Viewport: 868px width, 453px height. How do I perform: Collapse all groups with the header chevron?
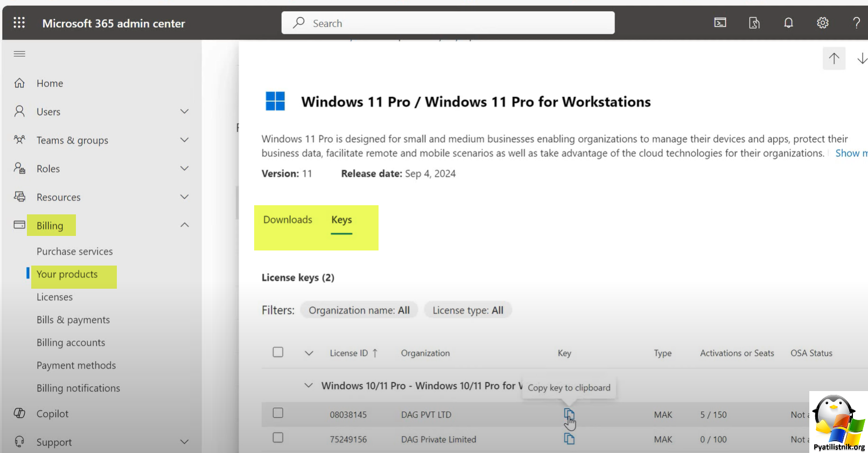pos(309,353)
